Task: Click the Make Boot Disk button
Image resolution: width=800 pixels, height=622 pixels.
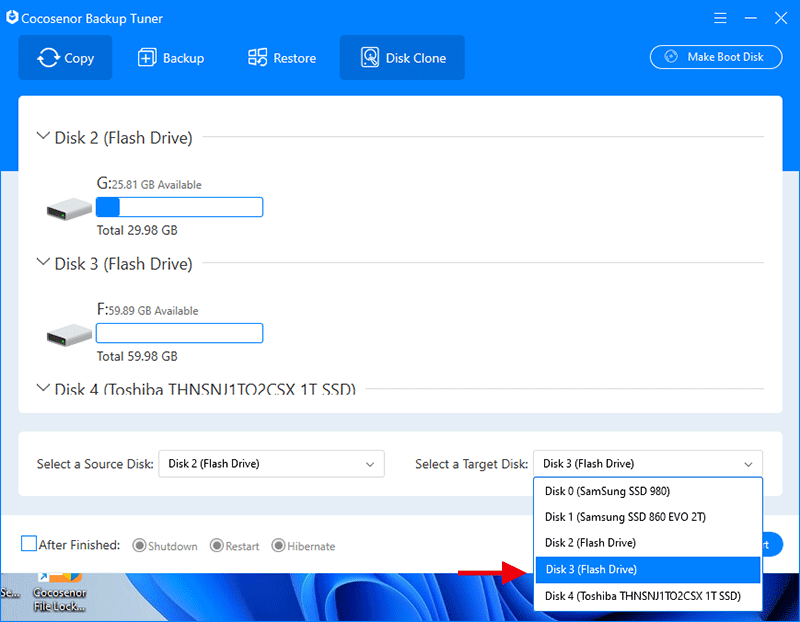Action: [x=716, y=57]
